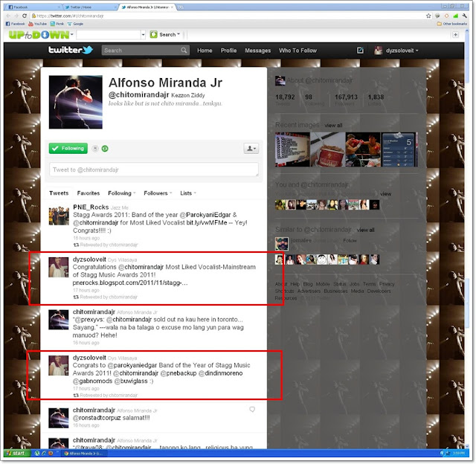Screen dimensions: 476x464
Task: Expand the UpToDown search box dropdown arrow
Action: click(143, 35)
